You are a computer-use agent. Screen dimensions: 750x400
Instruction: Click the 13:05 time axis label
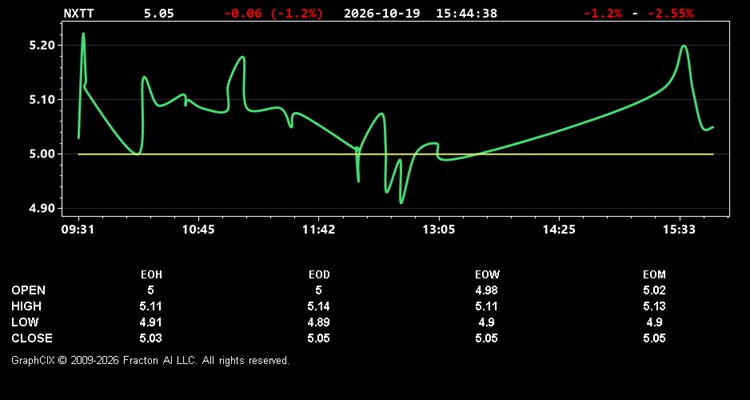439,230
